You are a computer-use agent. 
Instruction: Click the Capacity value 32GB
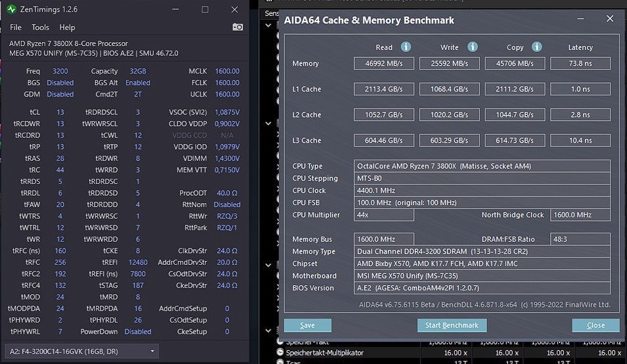(137, 71)
